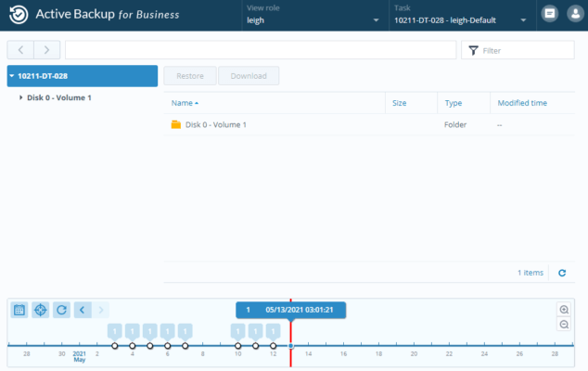This screenshot has width=588, height=371.
Task: Open the user account icon
Action: (x=575, y=14)
